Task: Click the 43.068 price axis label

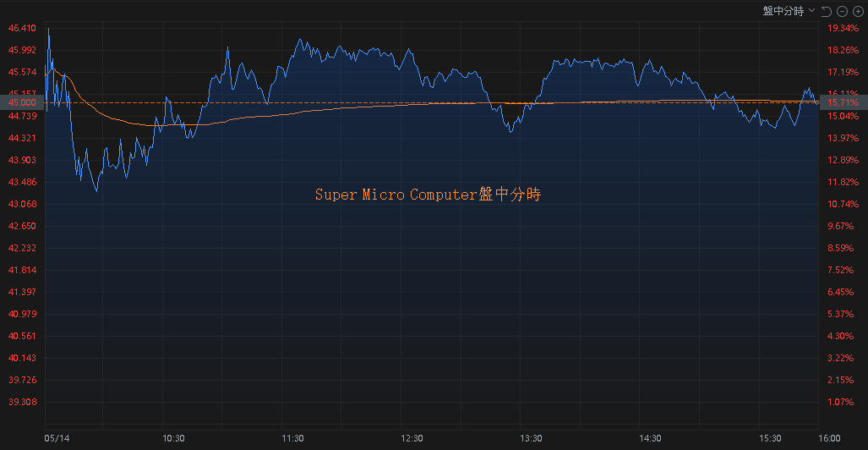Action: point(22,204)
